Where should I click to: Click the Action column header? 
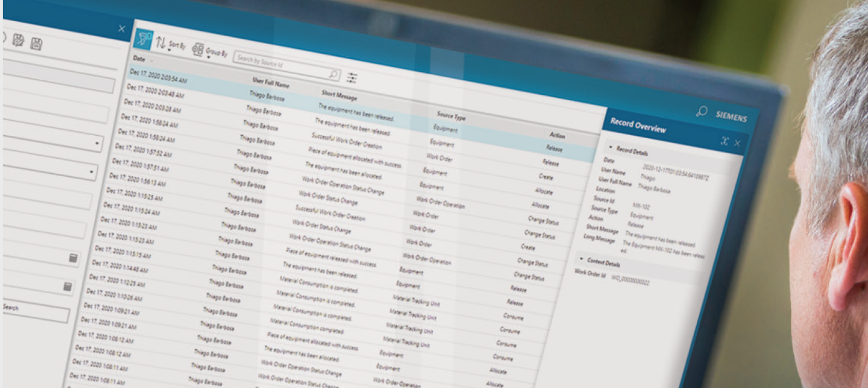click(557, 135)
